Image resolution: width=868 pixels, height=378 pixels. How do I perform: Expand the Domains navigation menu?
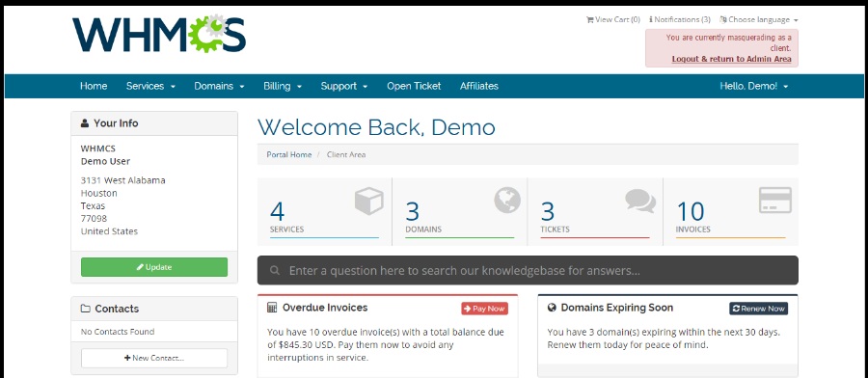219,87
